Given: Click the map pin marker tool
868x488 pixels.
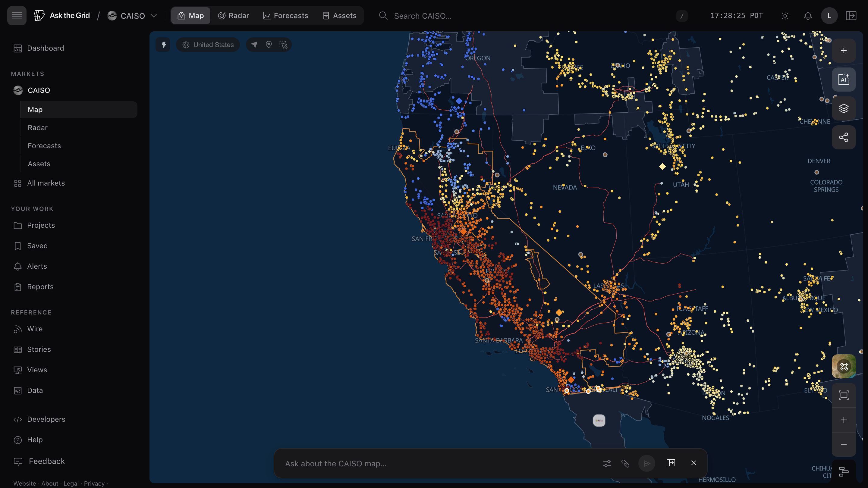Looking at the screenshot, I should click(x=269, y=45).
